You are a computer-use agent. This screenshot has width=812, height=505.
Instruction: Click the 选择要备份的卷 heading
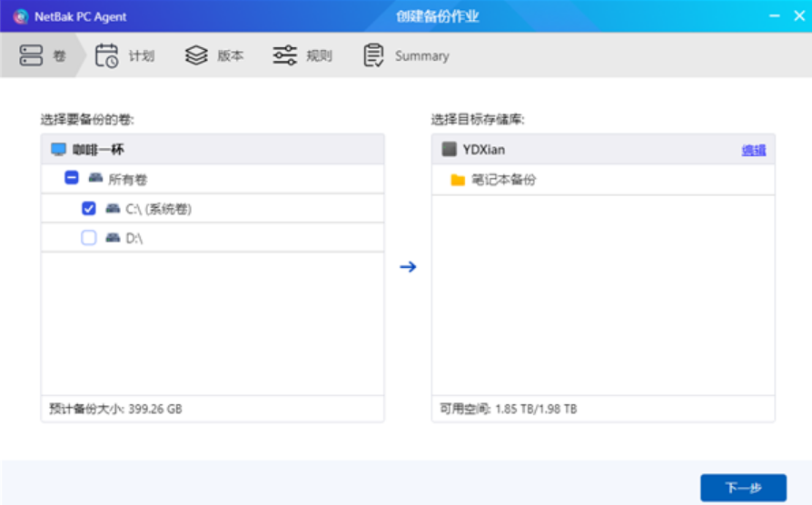(x=87, y=120)
